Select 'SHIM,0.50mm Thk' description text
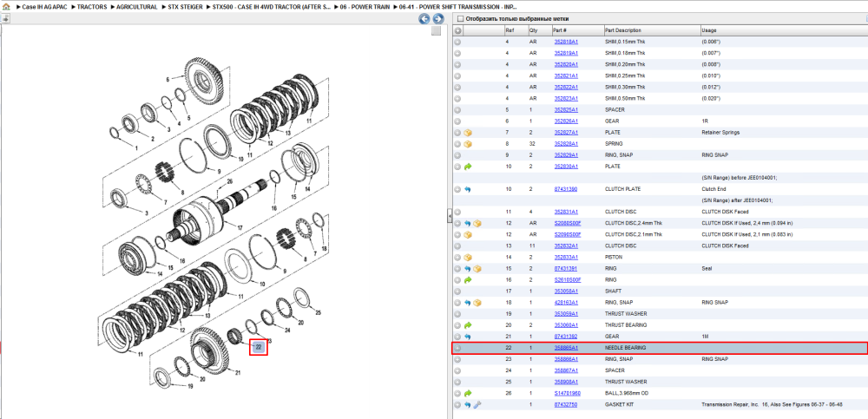This screenshot has width=868, height=419. [x=625, y=99]
